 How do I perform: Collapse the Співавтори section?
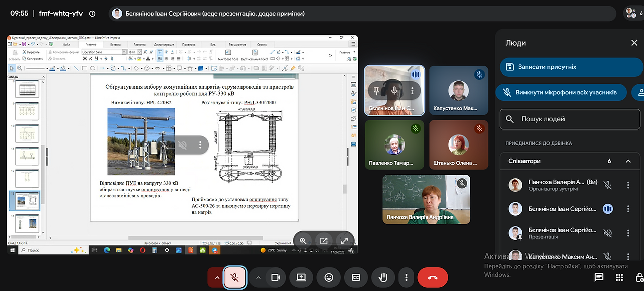pyautogui.click(x=628, y=161)
